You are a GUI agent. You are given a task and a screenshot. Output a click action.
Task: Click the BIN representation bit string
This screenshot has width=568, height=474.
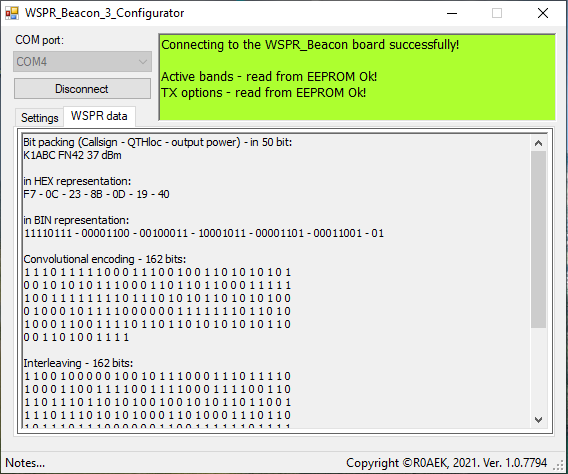click(x=204, y=233)
